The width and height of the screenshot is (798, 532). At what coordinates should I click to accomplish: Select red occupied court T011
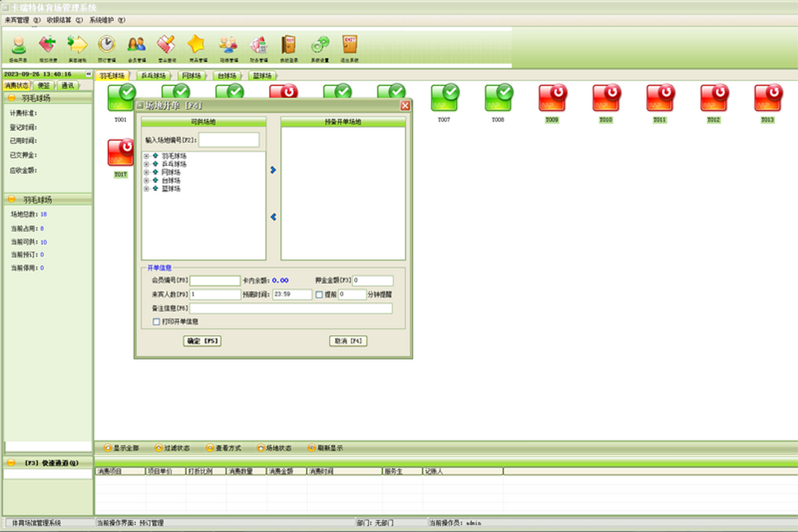point(660,98)
